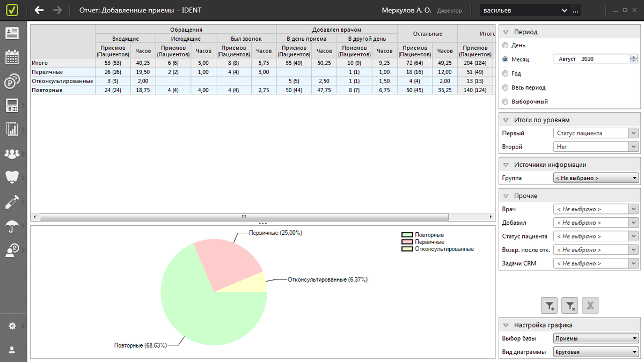Open the tooth sidebar icon
Viewport: 644px width, 362px height.
[12, 177]
